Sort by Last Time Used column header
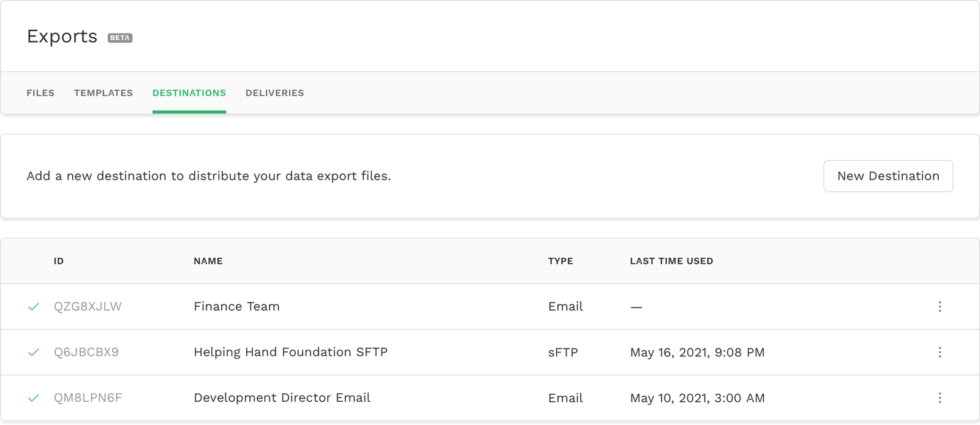The height and width of the screenshot is (425, 980). tap(671, 261)
